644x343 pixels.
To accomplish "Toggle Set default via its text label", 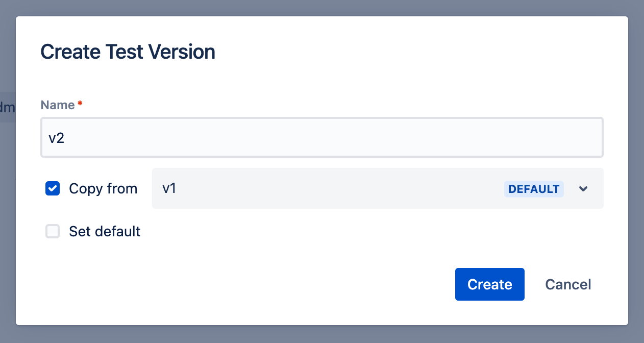I will tap(105, 231).
